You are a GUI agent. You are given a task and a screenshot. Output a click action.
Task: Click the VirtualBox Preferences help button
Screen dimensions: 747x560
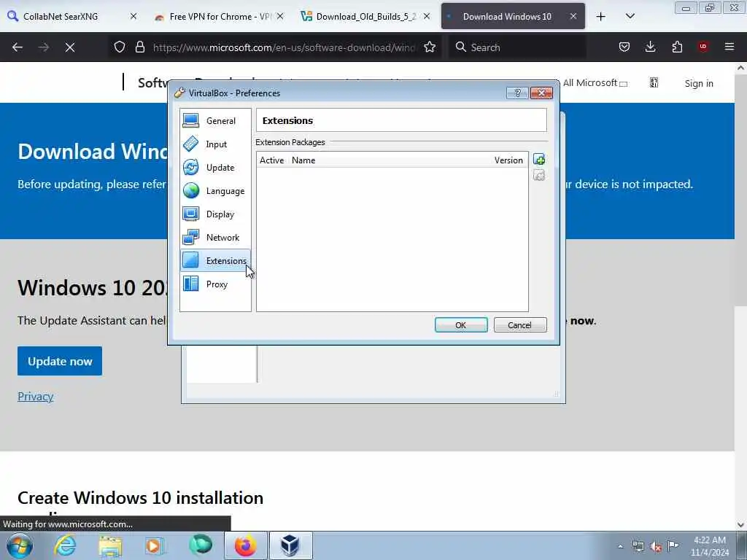pyautogui.click(x=517, y=93)
